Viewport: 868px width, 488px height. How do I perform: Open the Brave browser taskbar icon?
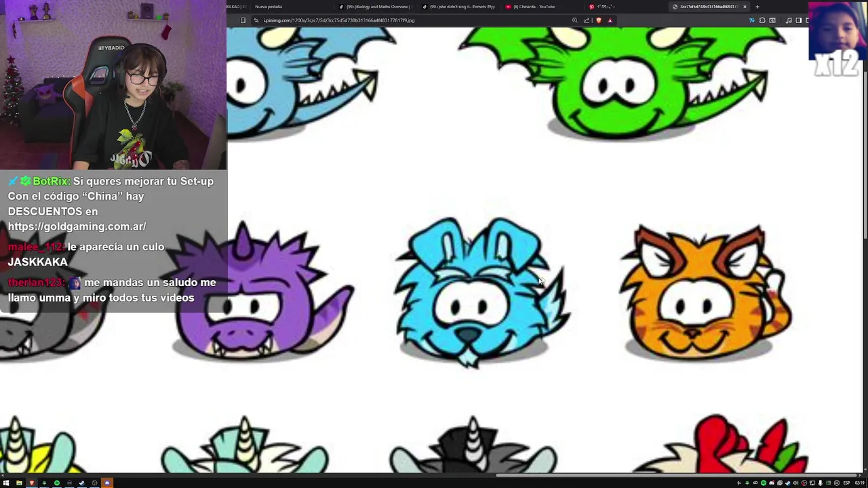click(x=32, y=483)
